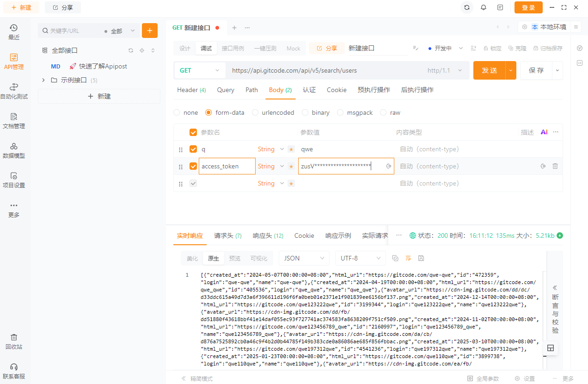The height and width of the screenshot is (384, 588).
Task: Save response to file icon
Action: point(421,258)
